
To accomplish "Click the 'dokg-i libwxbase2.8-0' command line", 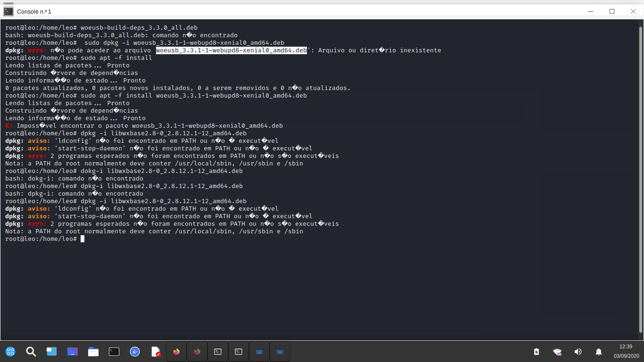I will [124, 171].
